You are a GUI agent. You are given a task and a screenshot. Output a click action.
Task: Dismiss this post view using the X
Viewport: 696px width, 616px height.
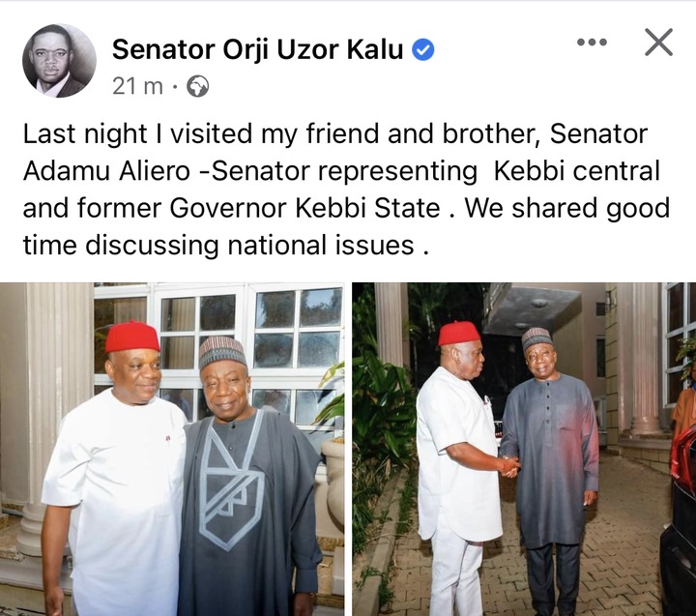pyautogui.click(x=658, y=43)
